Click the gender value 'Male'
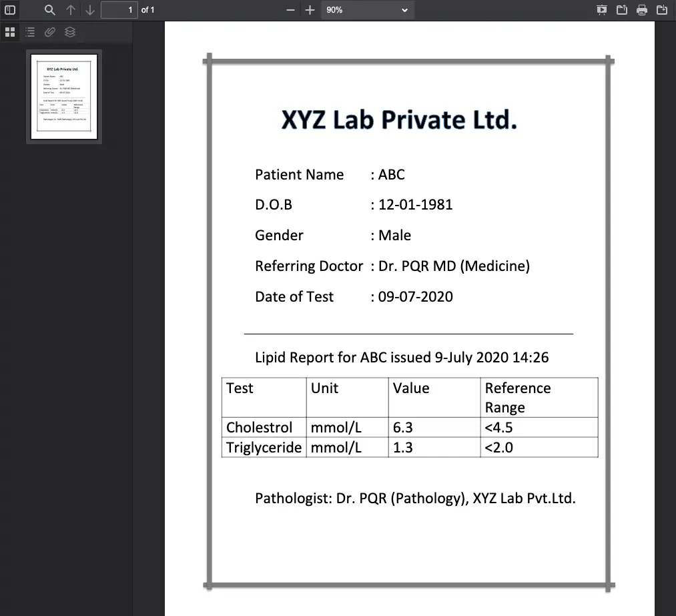 click(x=394, y=236)
